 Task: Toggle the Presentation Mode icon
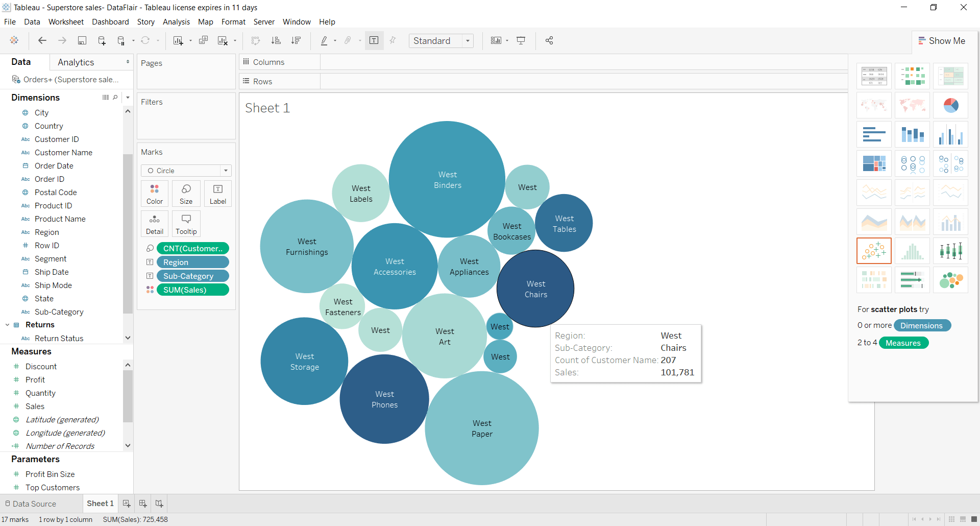[x=521, y=40]
